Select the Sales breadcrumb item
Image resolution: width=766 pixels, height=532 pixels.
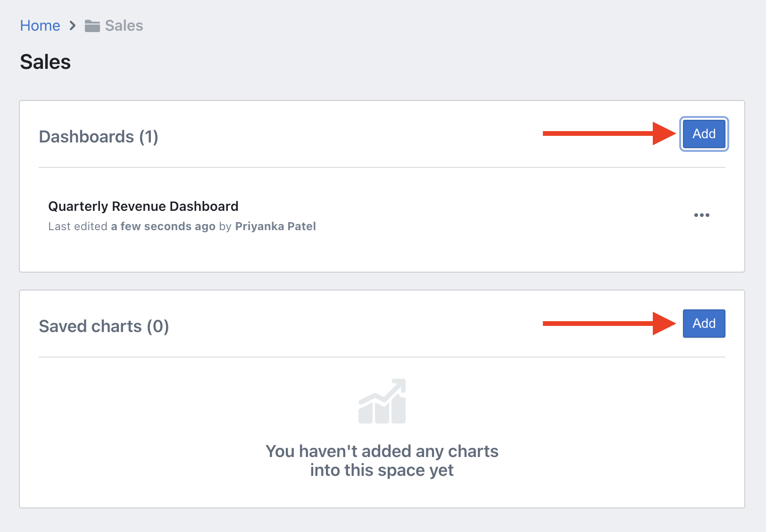[x=124, y=25]
